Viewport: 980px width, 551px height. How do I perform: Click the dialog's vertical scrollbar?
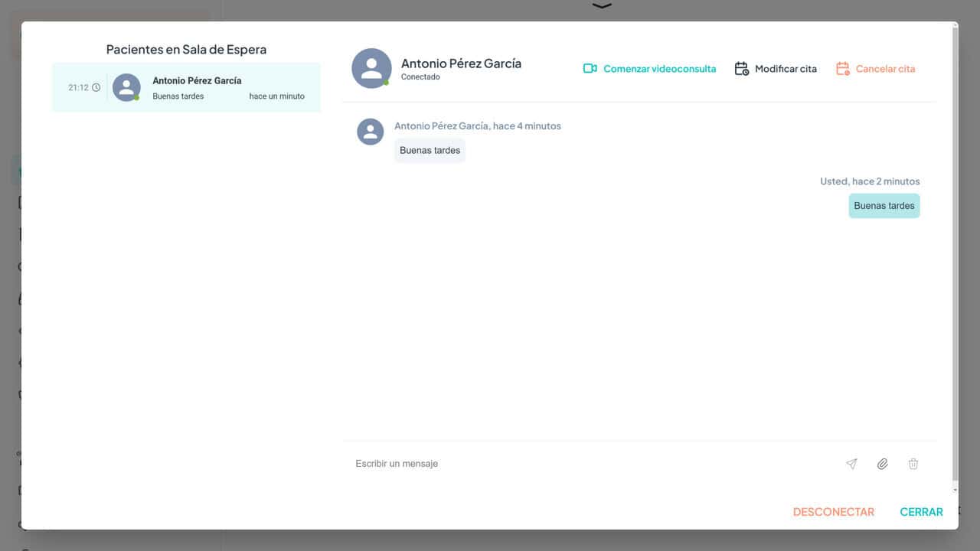[955, 253]
